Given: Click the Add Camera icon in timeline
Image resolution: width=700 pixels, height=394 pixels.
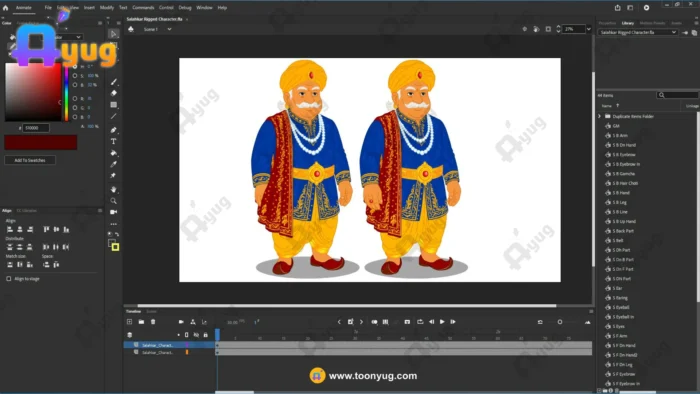Looking at the screenshot, I should tap(181, 322).
